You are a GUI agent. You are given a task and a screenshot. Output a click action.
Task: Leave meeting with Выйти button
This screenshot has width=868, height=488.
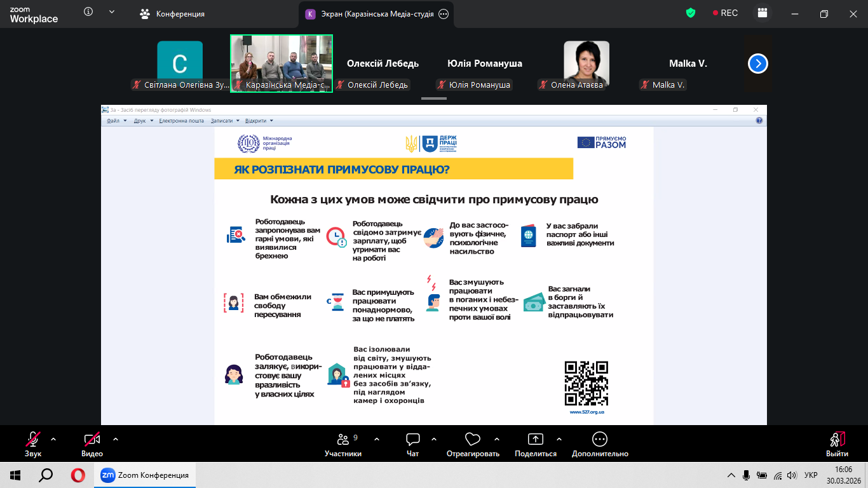(x=837, y=444)
